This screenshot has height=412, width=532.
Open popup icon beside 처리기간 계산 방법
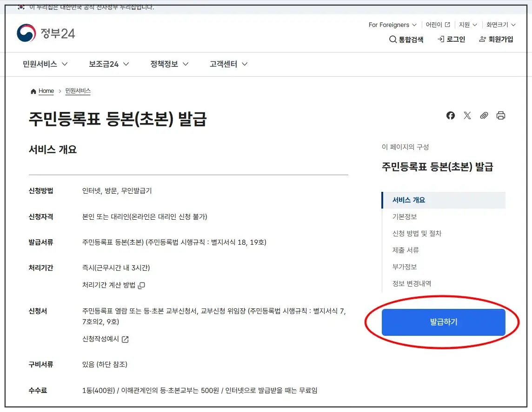pos(141,285)
